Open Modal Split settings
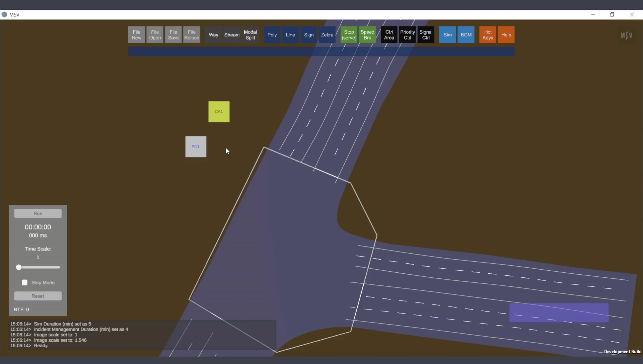Image resolution: width=643 pixels, height=364 pixels. click(250, 35)
